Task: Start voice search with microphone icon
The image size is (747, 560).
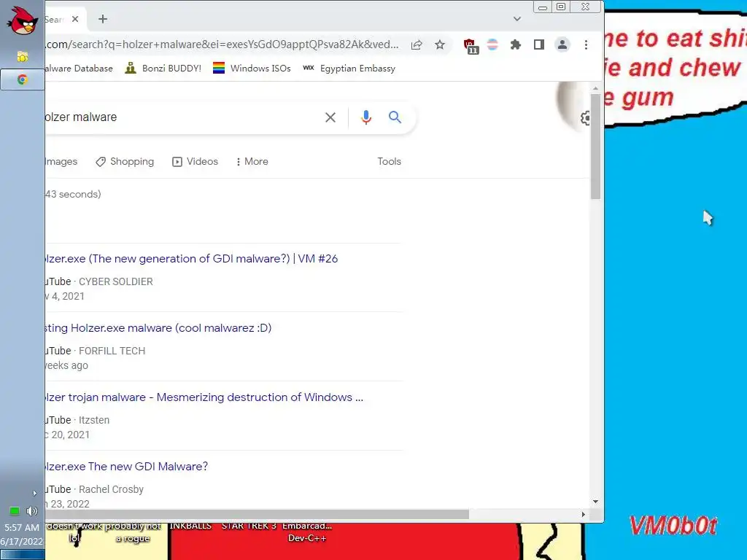Action: click(x=366, y=117)
